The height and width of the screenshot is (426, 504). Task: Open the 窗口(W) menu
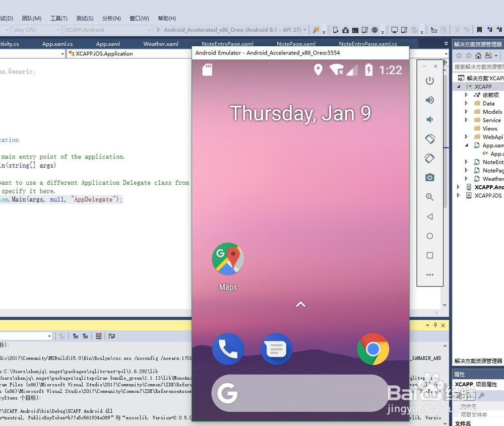coord(139,18)
